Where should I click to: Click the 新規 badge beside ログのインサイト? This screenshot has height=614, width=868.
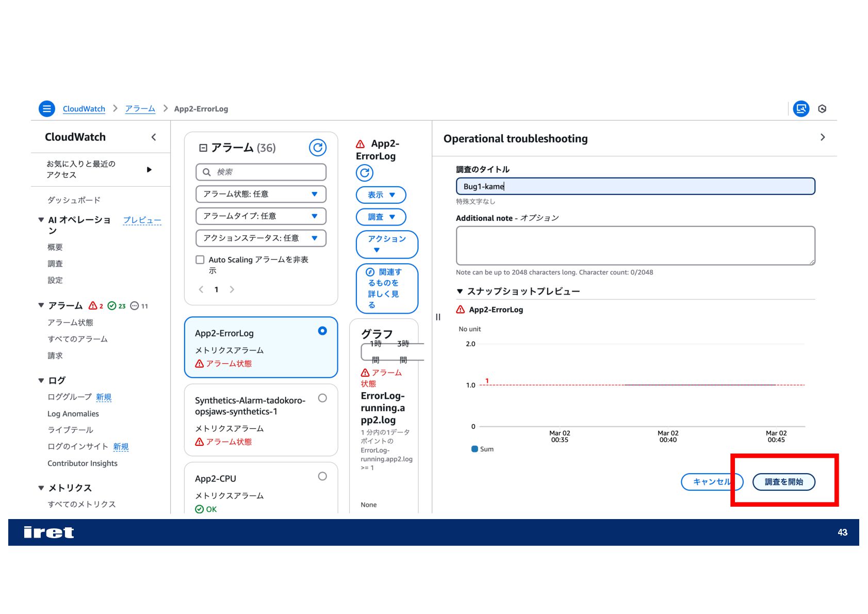121,447
